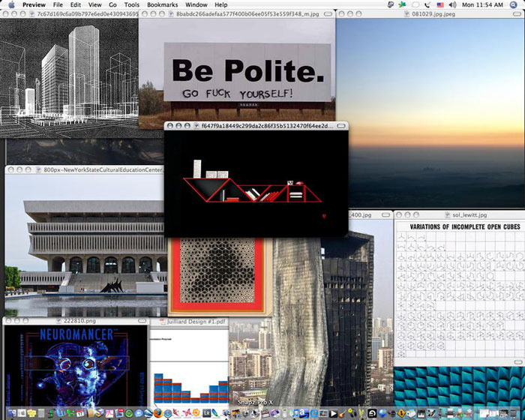Open Finder from the Dock
Image resolution: width=525 pixels, height=420 pixels.
click(x=12, y=413)
